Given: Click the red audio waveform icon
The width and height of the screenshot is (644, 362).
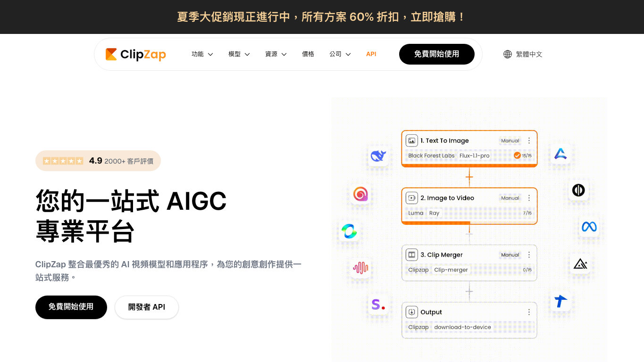Looking at the screenshot, I should click(360, 268).
